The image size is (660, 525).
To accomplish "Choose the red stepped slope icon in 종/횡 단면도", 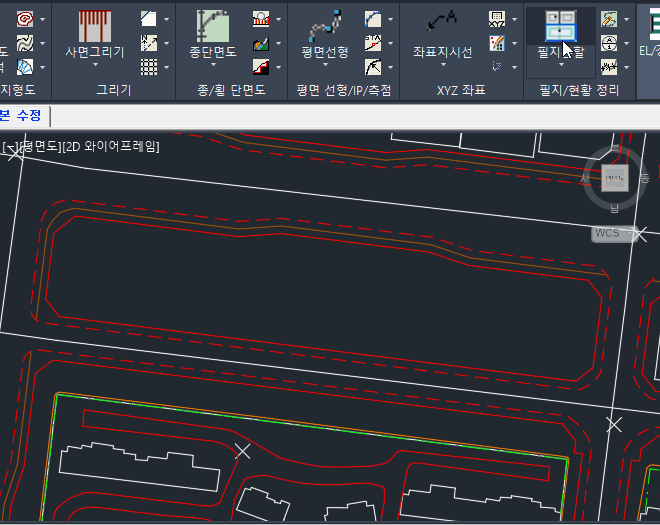I will 261,67.
